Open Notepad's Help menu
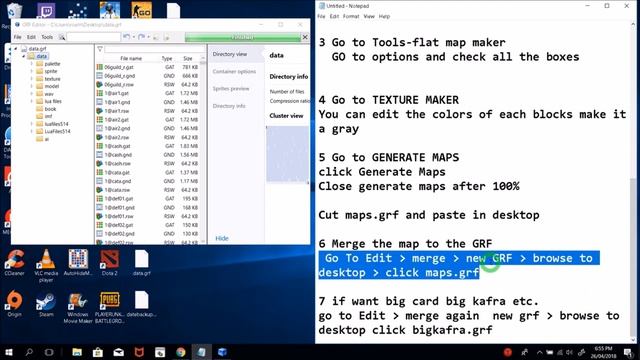Viewport: 640px width, 360px height. [x=384, y=16]
